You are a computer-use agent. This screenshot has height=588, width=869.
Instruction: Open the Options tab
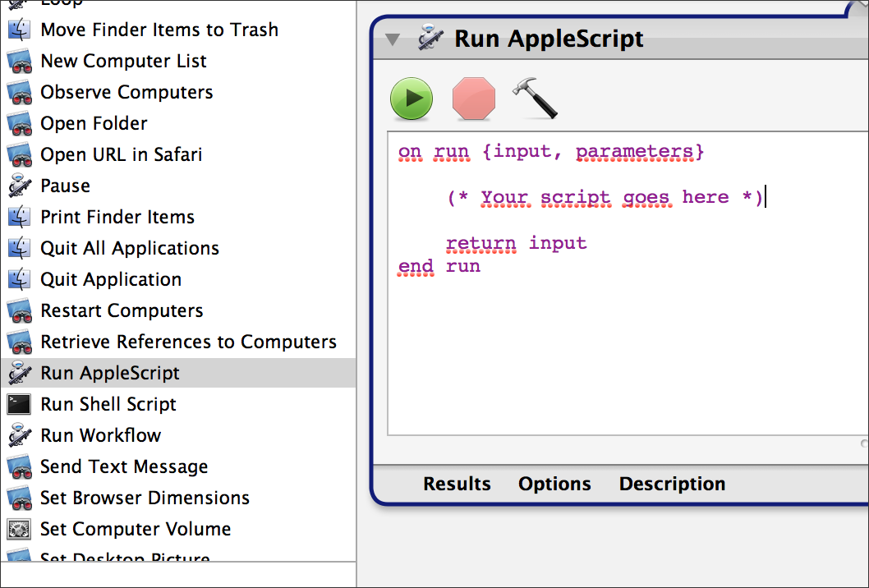[554, 484]
